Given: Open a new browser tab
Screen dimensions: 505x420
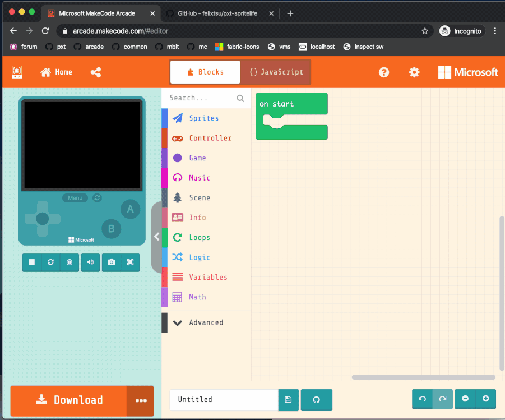Looking at the screenshot, I should point(290,13).
